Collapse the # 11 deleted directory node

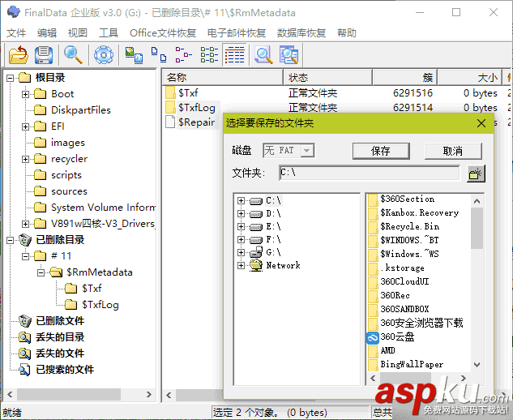pos(25,256)
